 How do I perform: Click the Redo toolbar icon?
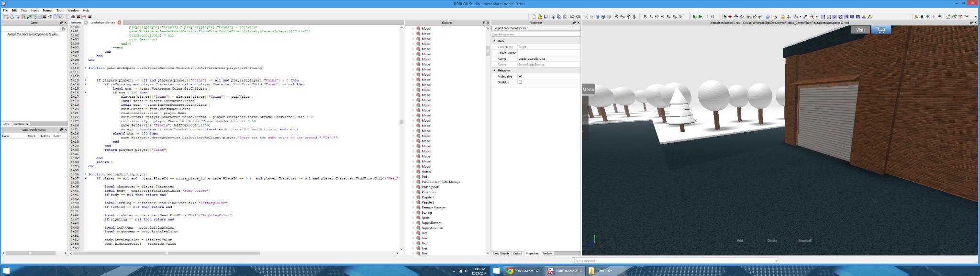[578, 16]
